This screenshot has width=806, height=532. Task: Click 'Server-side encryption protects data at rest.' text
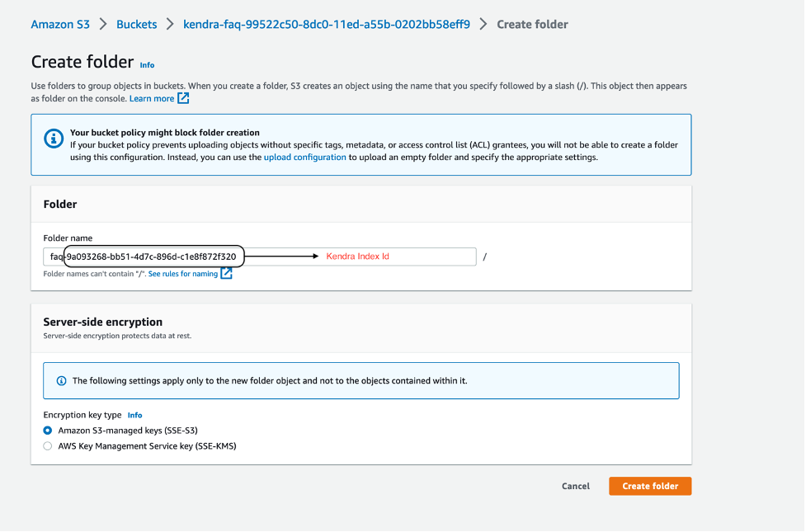(x=117, y=336)
